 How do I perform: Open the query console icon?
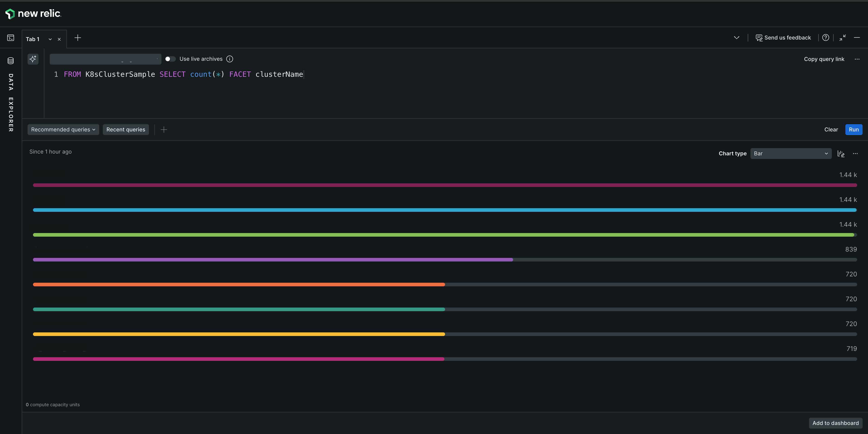pos(11,38)
